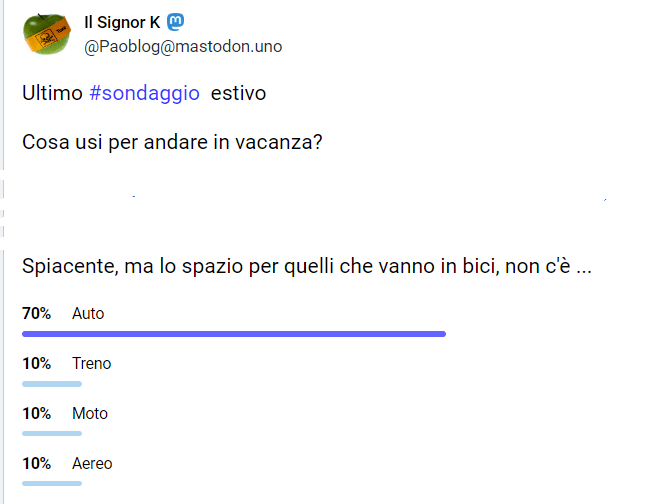Click the light blue Treno result bar
Image resolution: width=646 pixels, height=504 pixels.
tap(52, 384)
